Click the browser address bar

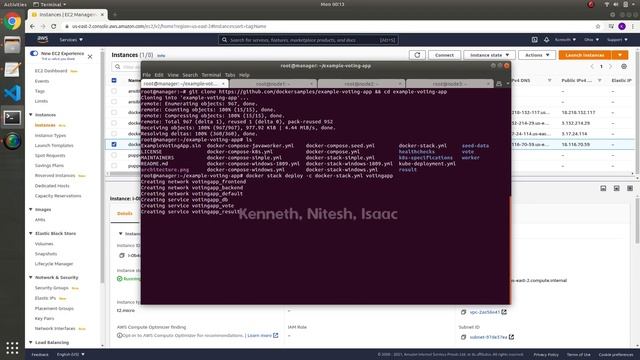327,26
